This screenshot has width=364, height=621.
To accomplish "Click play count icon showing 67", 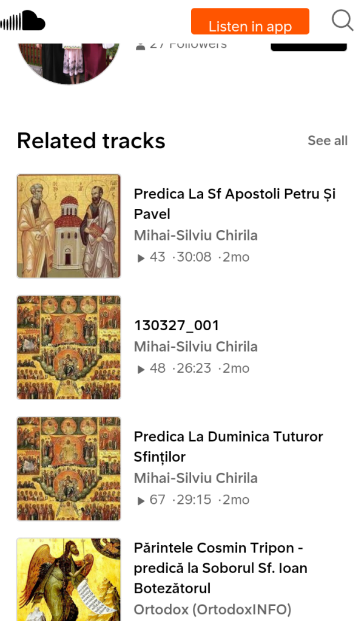I will (x=141, y=501).
